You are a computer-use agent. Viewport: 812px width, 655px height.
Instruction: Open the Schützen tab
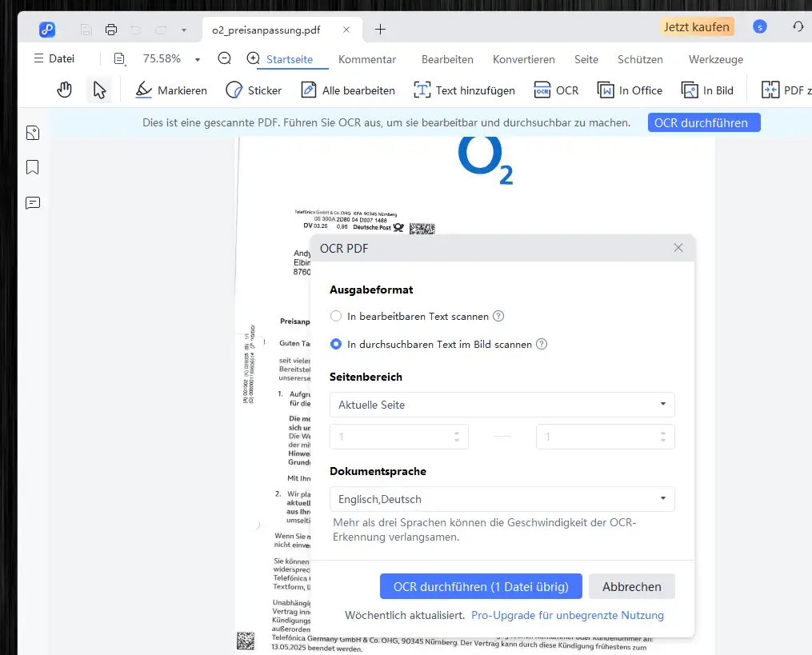pyautogui.click(x=640, y=59)
